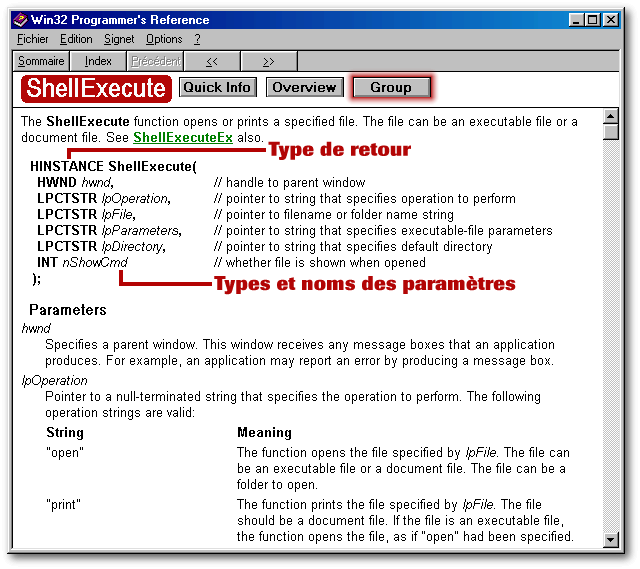
Task: Click the LPCTSTR lpFile line
Action: pos(87,215)
